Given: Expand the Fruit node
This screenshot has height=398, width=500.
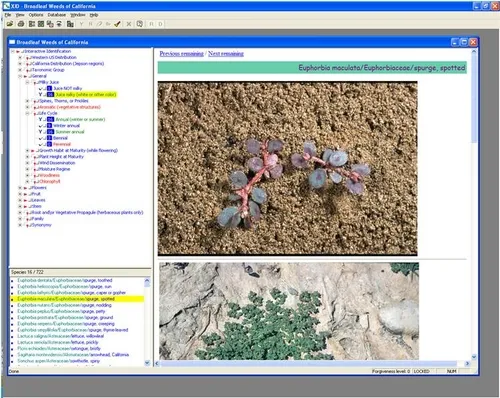Looking at the screenshot, I should pyautogui.click(x=20, y=194).
